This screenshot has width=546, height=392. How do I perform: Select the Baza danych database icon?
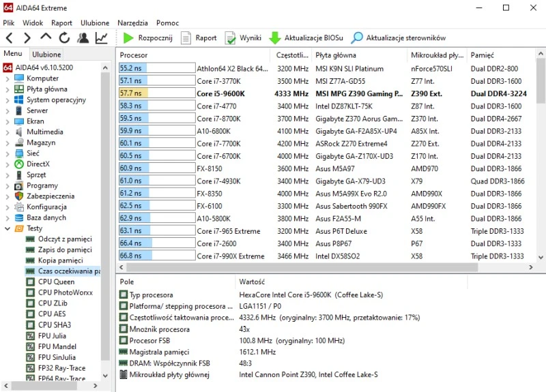19,217
